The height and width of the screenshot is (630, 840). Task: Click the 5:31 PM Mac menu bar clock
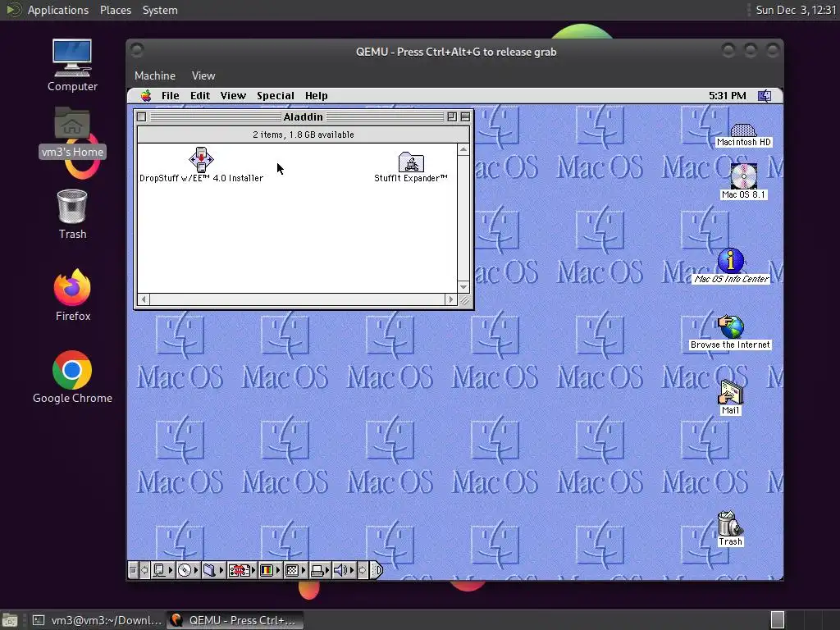[x=727, y=96]
